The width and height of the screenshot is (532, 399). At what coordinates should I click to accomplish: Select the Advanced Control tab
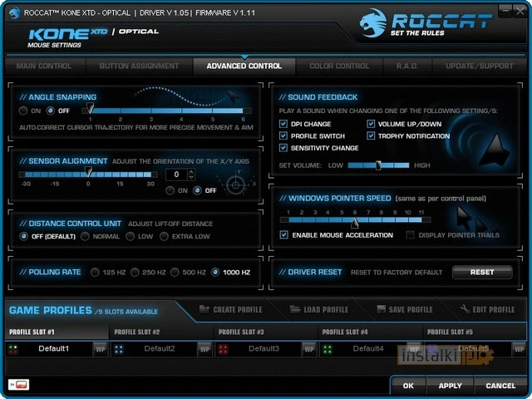coord(244,66)
